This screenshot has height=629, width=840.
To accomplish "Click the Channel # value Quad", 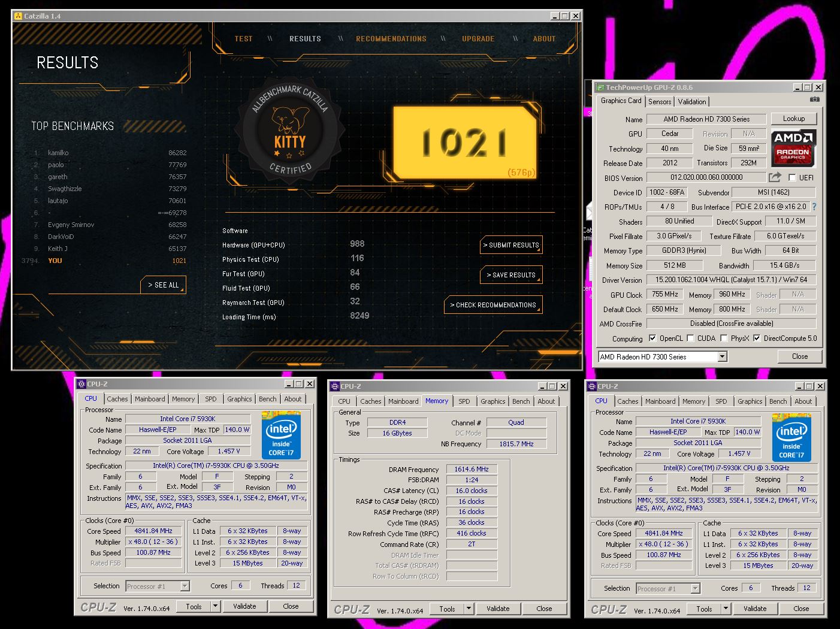I will [x=516, y=422].
